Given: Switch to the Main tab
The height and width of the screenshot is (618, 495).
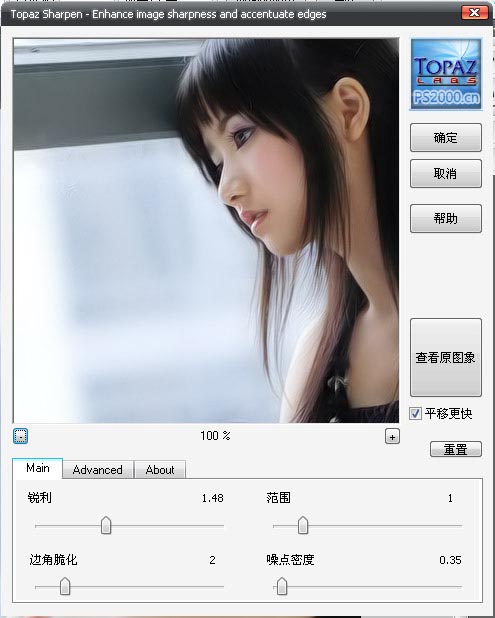Looking at the screenshot, I should (37, 468).
